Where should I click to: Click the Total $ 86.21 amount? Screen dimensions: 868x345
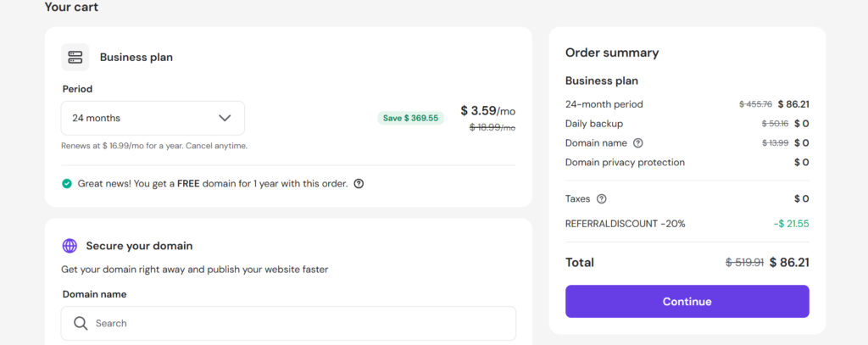point(789,263)
